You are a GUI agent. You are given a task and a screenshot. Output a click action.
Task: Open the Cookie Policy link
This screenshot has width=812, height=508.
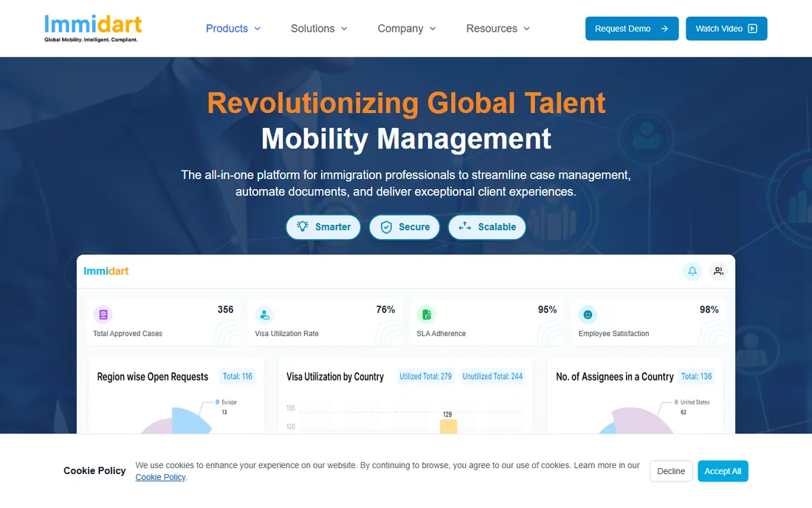point(160,478)
